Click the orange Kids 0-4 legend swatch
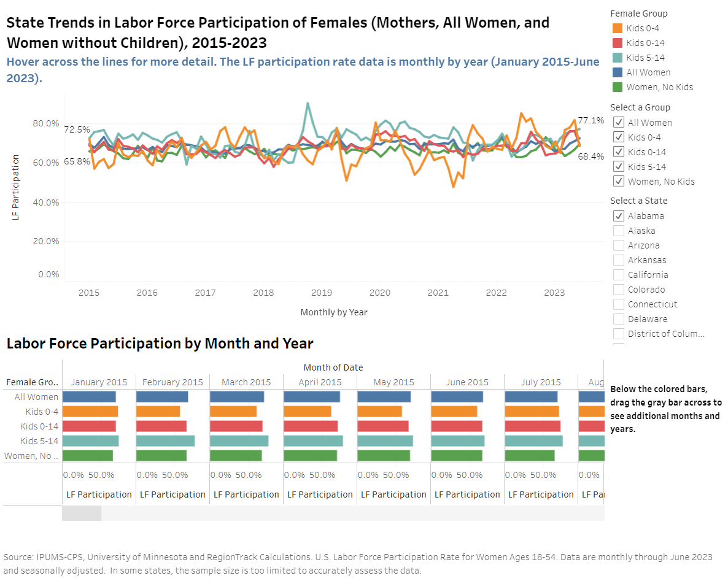The height and width of the screenshot is (581, 728). 617,28
